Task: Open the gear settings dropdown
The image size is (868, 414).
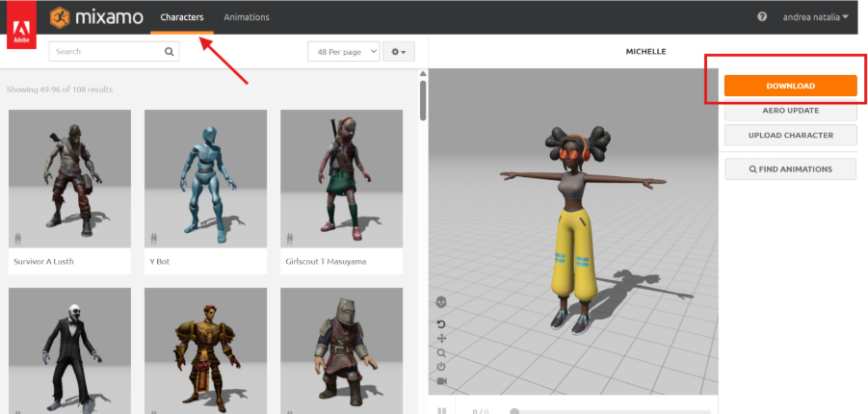Action: tap(399, 51)
